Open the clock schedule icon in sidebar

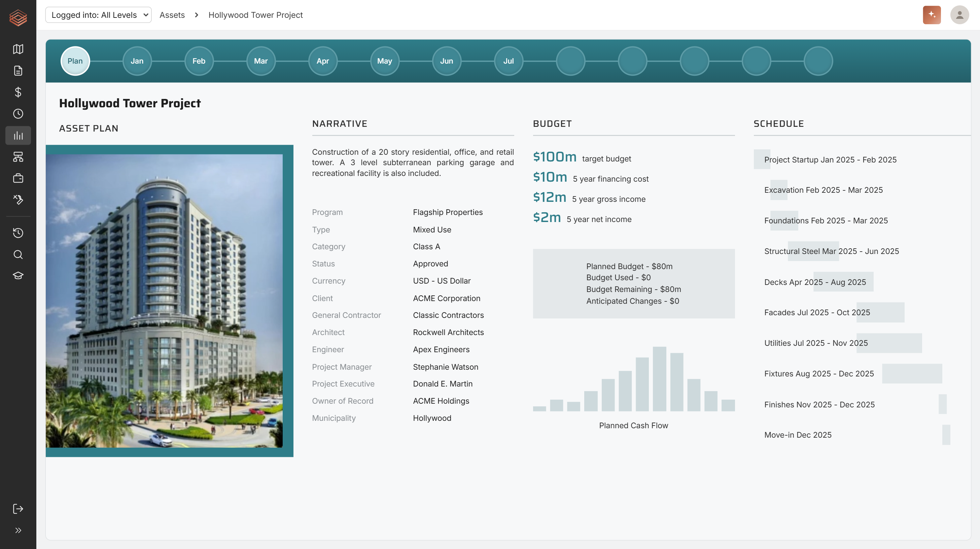pos(18,114)
